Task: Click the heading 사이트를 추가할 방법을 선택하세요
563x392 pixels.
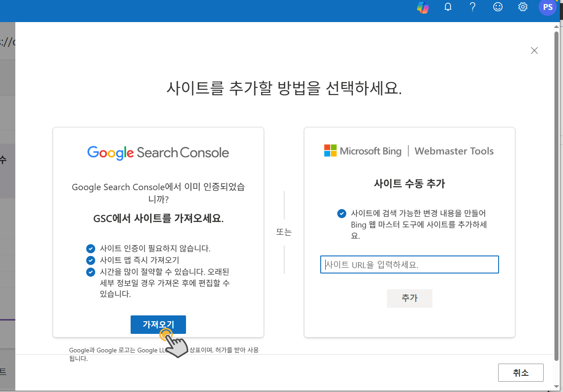Action: tap(284, 88)
